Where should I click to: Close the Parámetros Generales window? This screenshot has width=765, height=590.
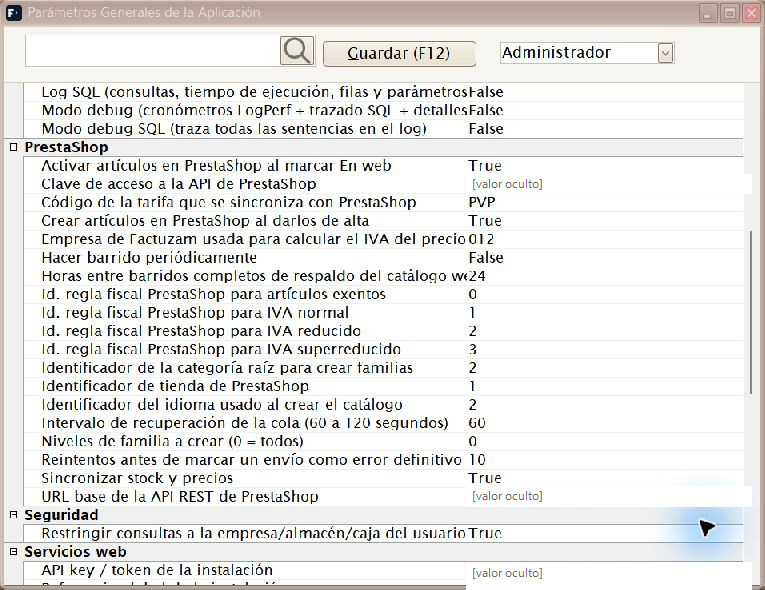coord(752,13)
